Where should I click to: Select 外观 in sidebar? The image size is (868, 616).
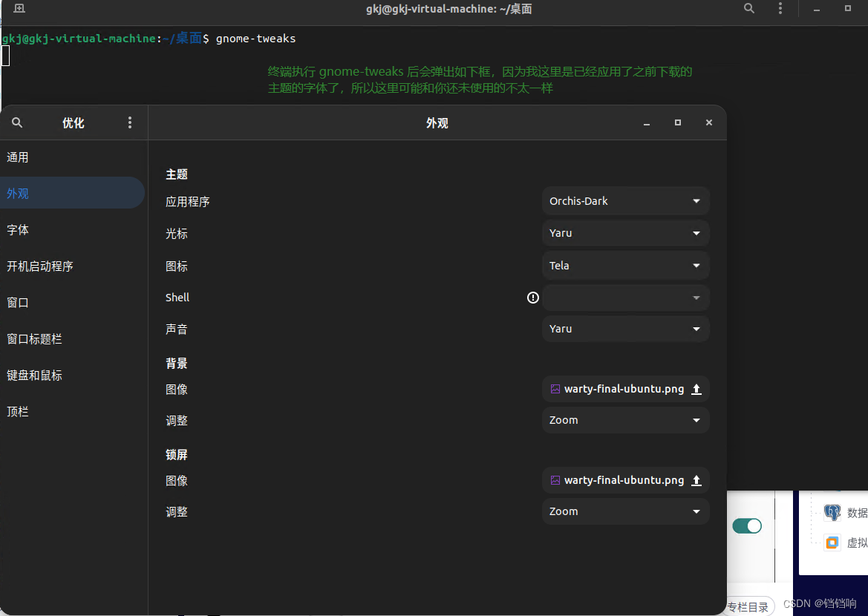click(x=72, y=193)
